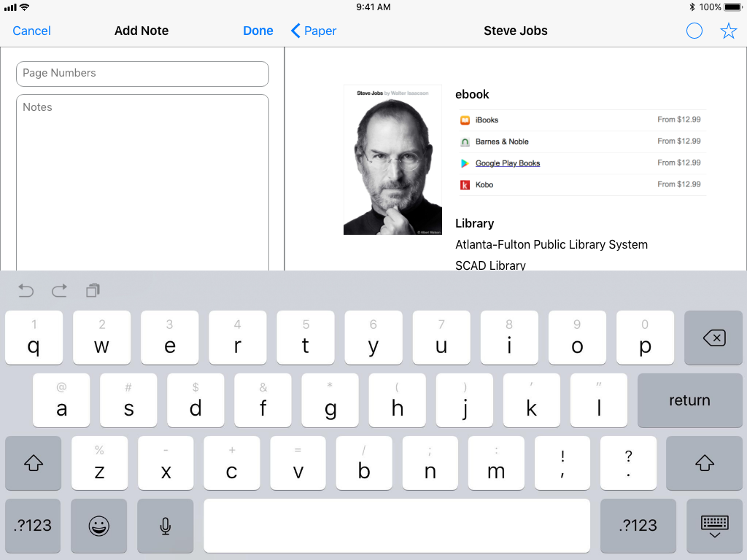Tap the space bar
747x560 pixels.
[397, 525]
